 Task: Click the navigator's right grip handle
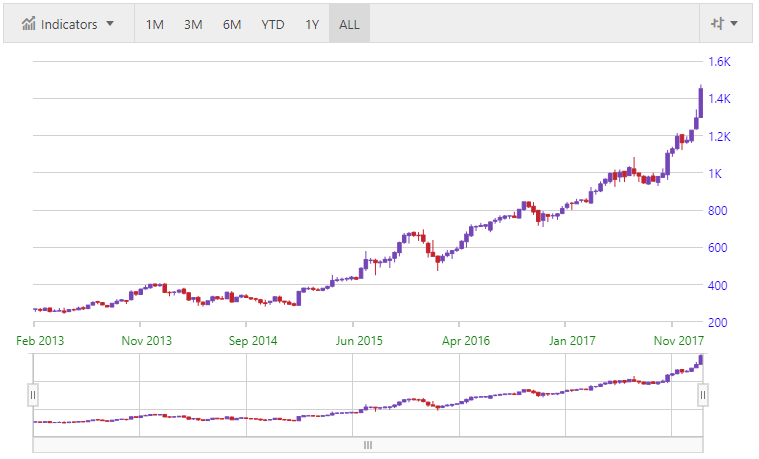coord(702,395)
